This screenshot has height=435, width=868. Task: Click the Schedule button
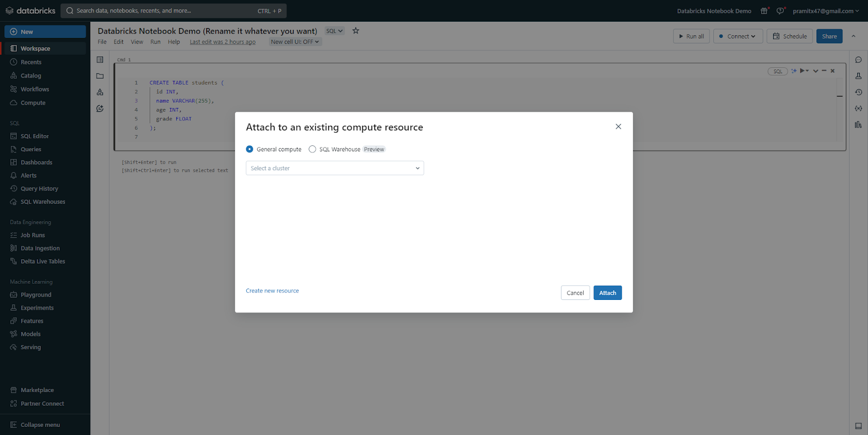(x=789, y=36)
